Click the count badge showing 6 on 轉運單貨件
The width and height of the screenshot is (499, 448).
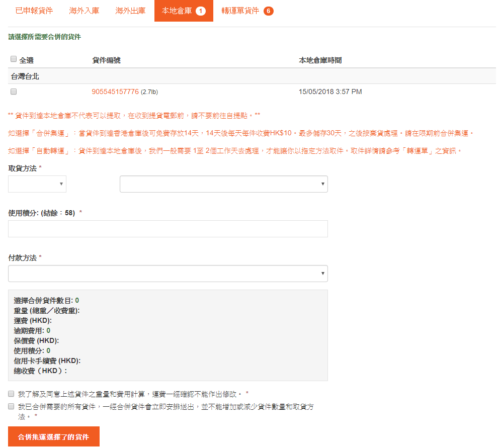268,11
